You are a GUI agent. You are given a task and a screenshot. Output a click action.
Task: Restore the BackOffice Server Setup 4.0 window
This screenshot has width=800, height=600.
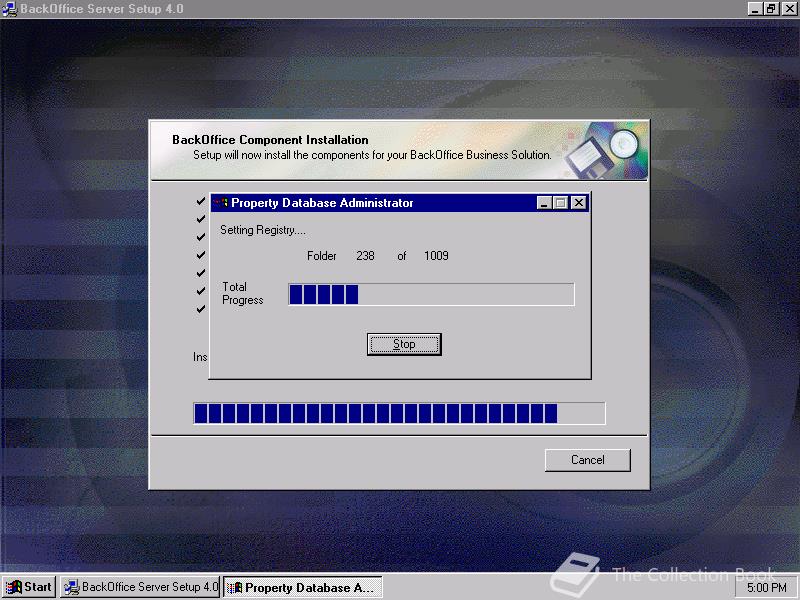(771, 9)
